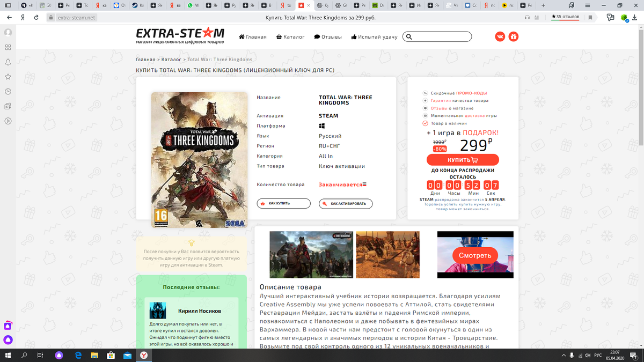Click the lock icon in address bar
This screenshot has height=362, width=644.
tap(52, 17)
